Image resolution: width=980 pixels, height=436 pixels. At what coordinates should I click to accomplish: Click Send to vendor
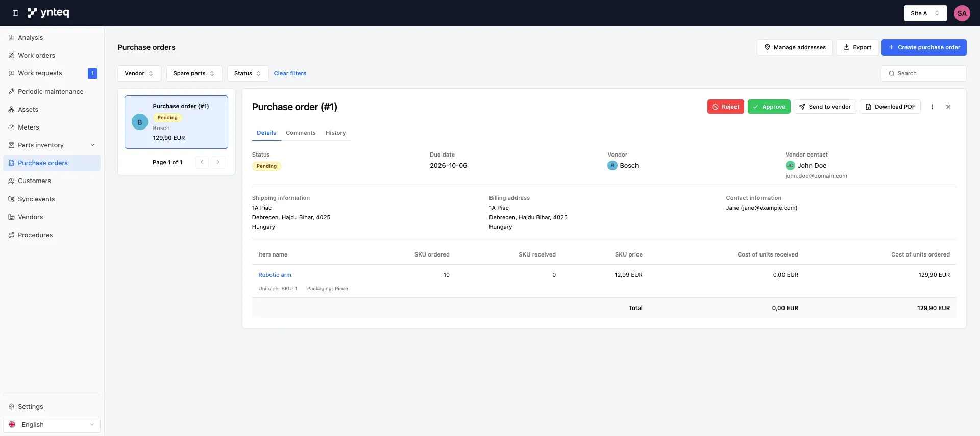point(825,107)
